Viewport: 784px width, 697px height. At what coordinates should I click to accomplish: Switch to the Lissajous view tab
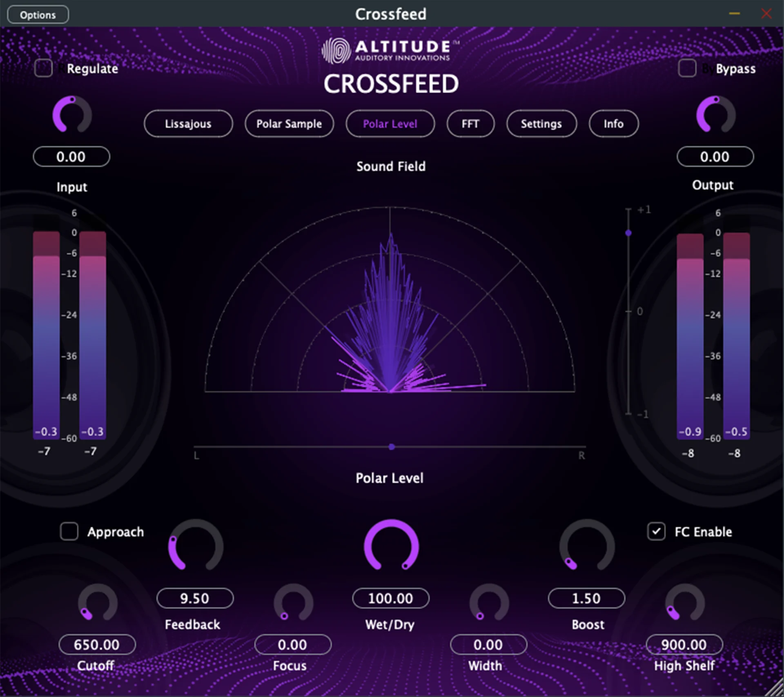coord(188,124)
